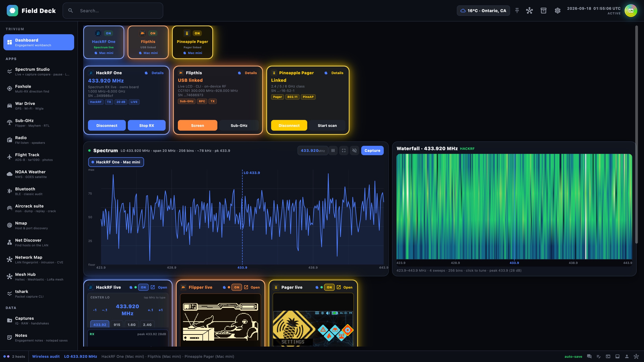Step center LO up by 1 MHz
The width and height of the screenshot is (644, 362).
tap(160, 310)
